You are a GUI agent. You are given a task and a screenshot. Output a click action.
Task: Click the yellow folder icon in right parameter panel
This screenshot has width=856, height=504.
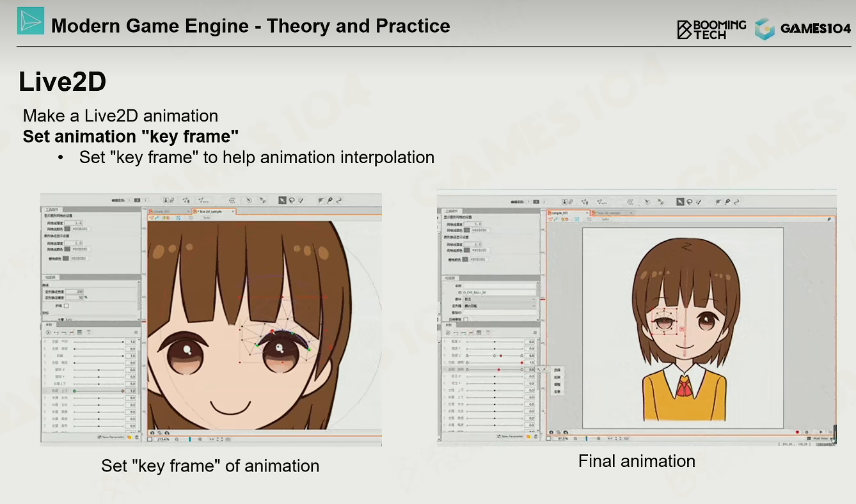(530, 436)
